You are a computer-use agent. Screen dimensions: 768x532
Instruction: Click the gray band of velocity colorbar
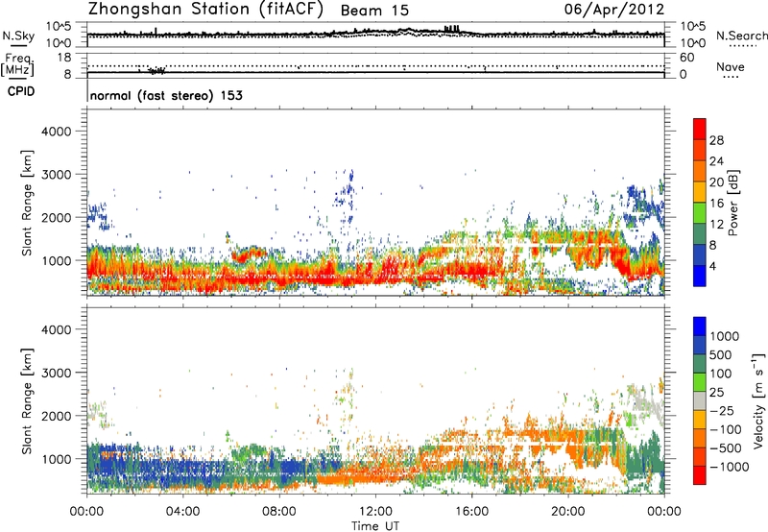click(x=700, y=401)
